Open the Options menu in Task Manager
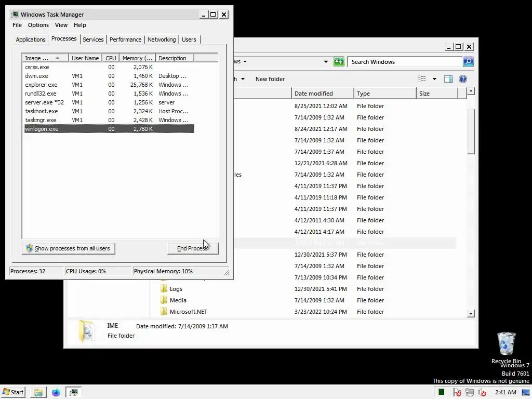 [x=38, y=25]
